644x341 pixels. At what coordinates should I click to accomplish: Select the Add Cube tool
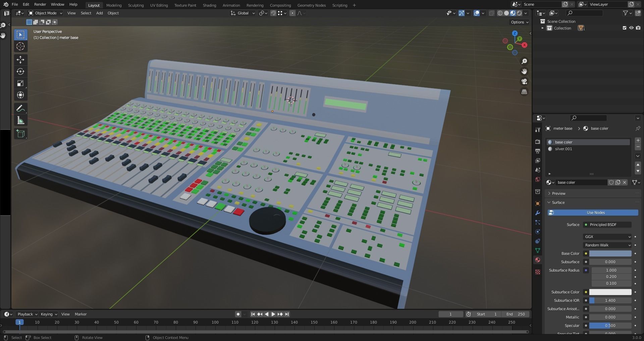pos(20,133)
